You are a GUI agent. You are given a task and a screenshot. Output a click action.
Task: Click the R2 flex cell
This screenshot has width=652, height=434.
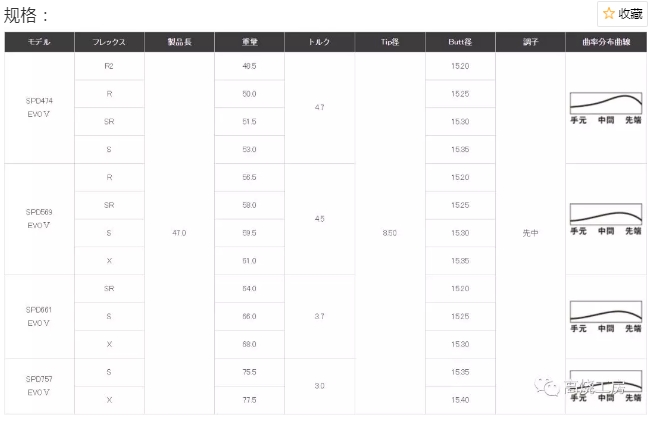click(x=109, y=66)
